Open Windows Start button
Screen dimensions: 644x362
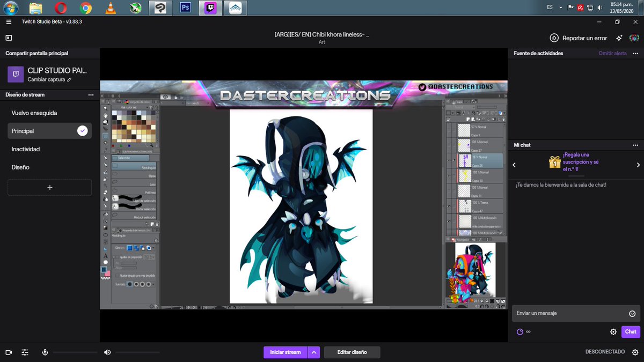10,8
